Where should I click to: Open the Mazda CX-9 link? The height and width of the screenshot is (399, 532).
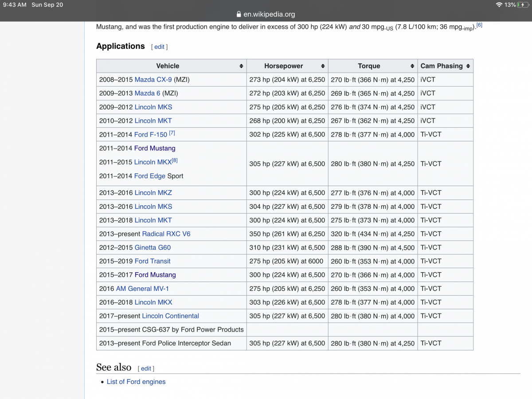click(x=153, y=80)
